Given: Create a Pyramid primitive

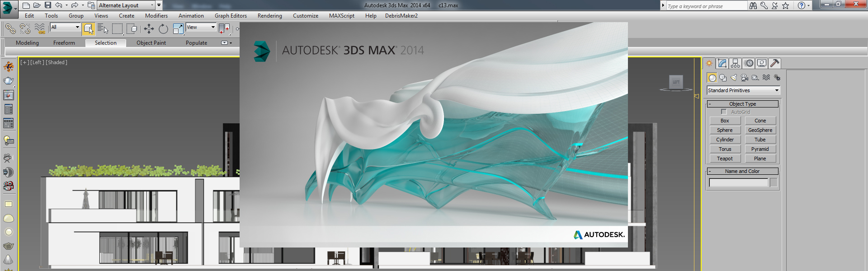Looking at the screenshot, I should 760,149.
